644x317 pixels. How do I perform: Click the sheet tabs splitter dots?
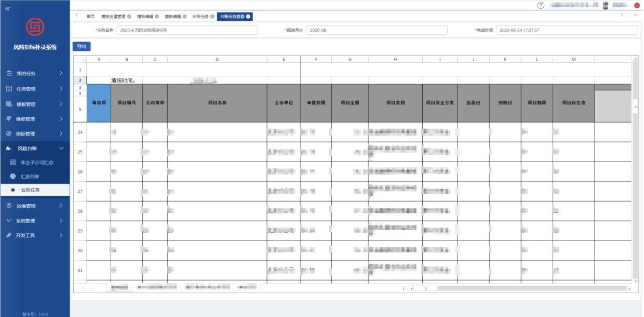[x=404, y=288]
